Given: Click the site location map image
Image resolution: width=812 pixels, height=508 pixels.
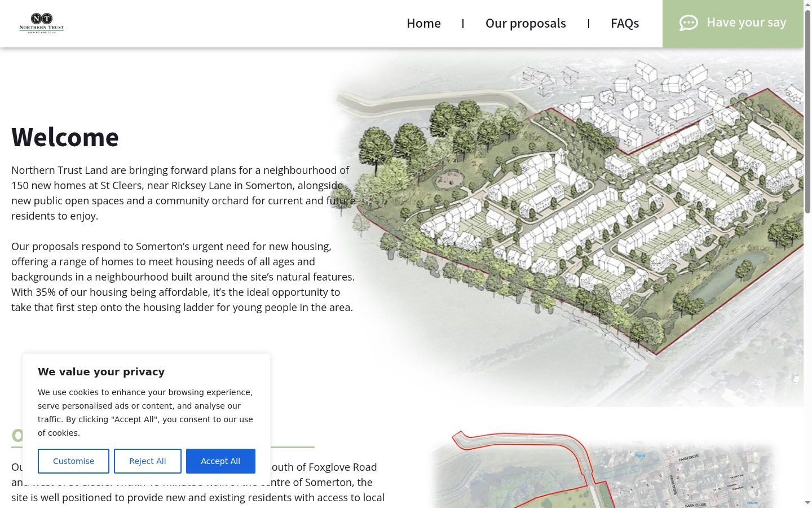Looking at the screenshot, I should point(603,469).
